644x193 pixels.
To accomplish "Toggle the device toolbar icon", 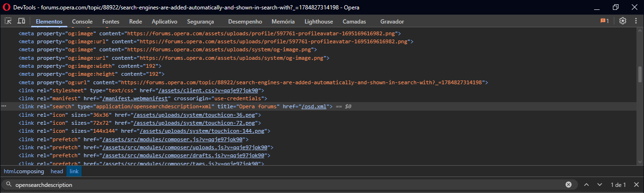I will [21, 21].
